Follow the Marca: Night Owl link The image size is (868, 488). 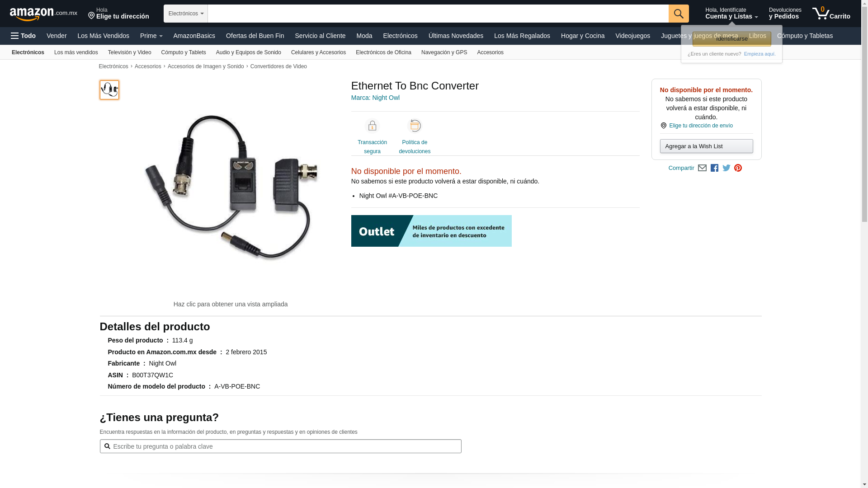pos(375,98)
